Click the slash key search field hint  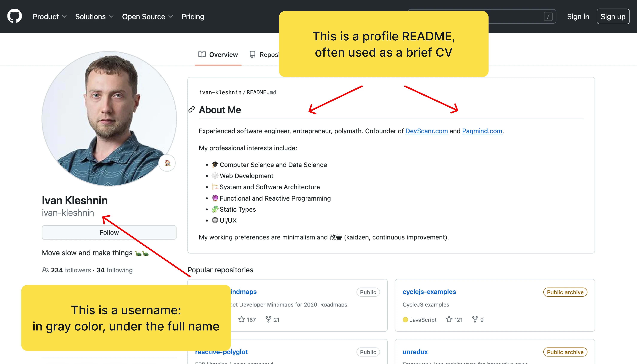pyautogui.click(x=548, y=16)
